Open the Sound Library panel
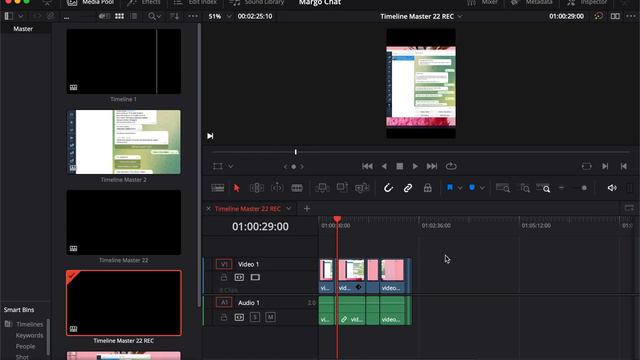 pyautogui.click(x=257, y=2)
